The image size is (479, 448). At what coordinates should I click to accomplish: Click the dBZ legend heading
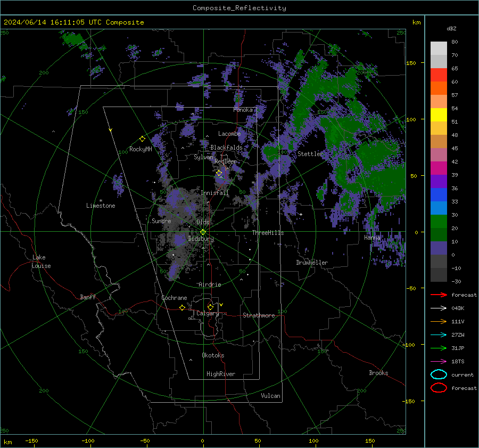point(451,28)
